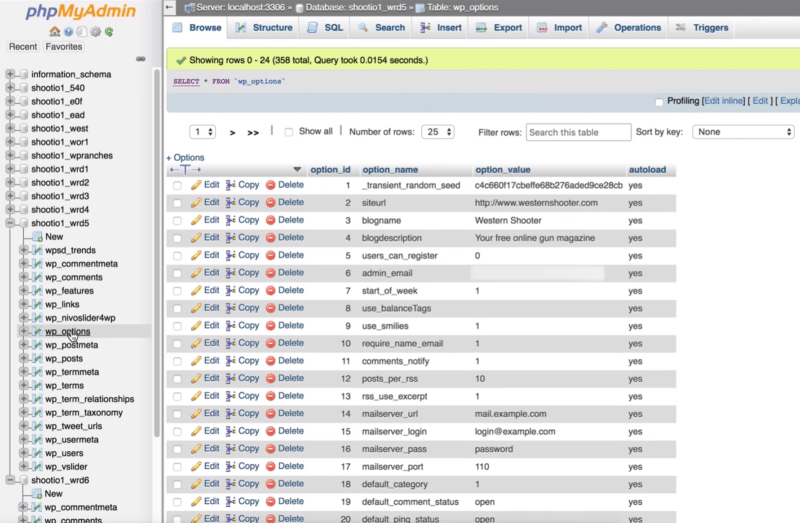Screen dimensions: 800x523
Task: Switch to the SQL tab
Action: 325,28
